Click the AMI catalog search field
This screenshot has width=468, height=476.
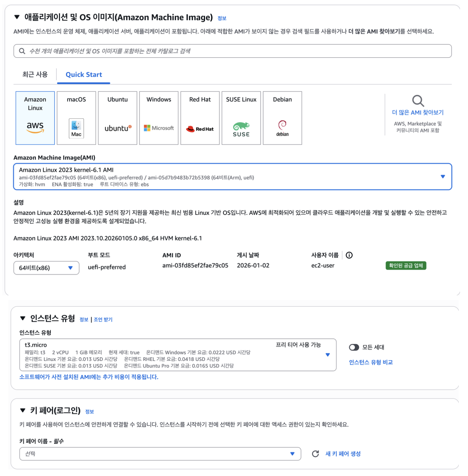tap(232, 51)
